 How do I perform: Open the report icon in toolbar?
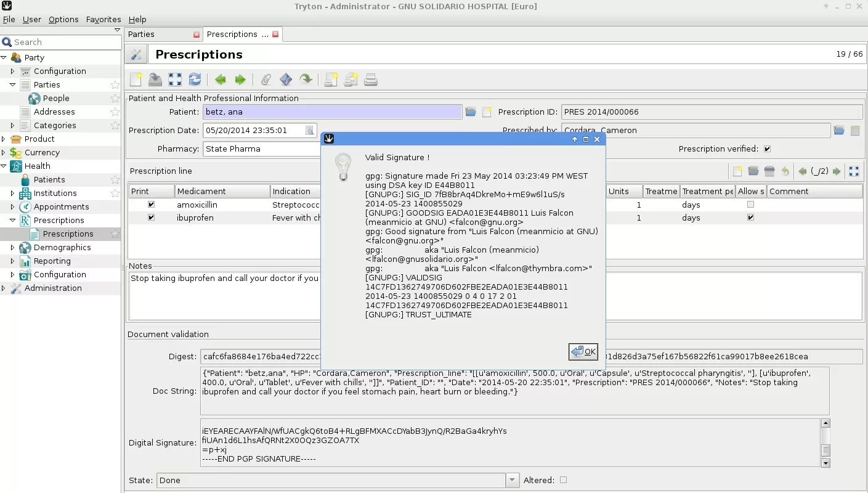[331, 79]
